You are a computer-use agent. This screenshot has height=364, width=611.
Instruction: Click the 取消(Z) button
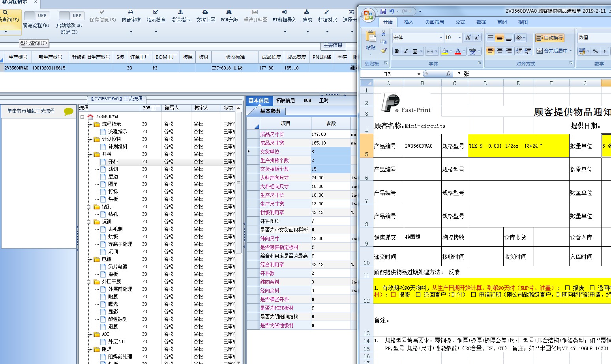pos(69,32)
